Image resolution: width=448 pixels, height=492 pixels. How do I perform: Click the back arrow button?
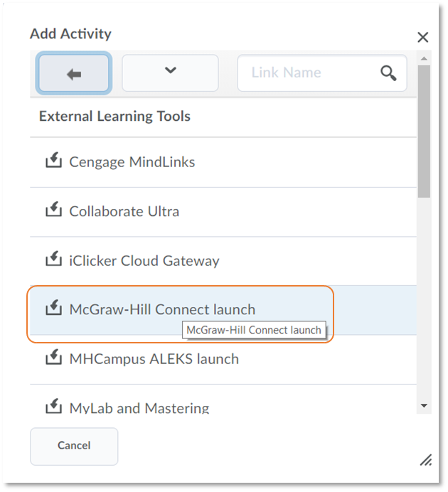74,73
